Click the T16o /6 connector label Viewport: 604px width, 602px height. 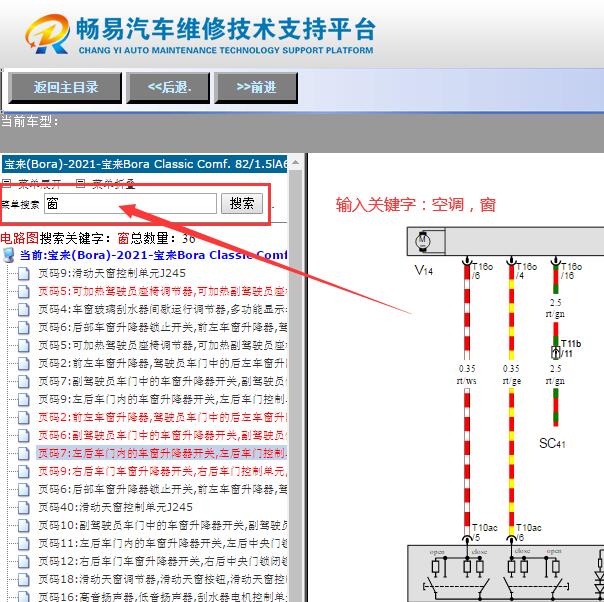point(482,270)
